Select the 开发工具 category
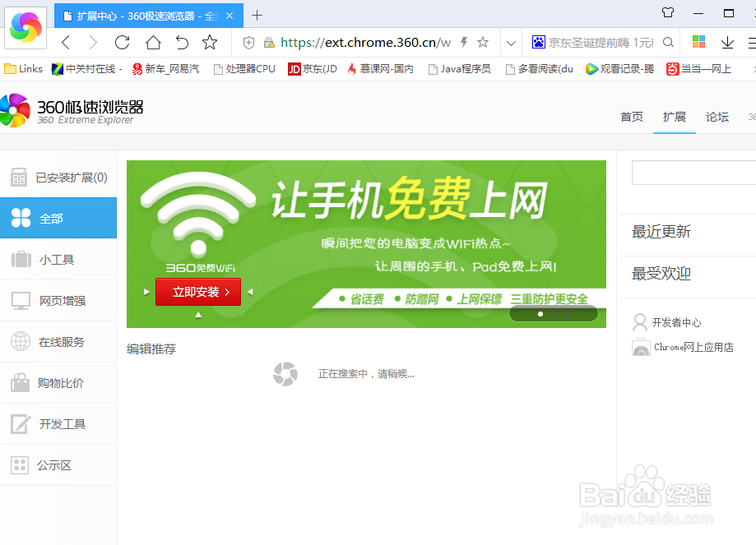This screenshot has height=545, width=756. tap(58, 424)
